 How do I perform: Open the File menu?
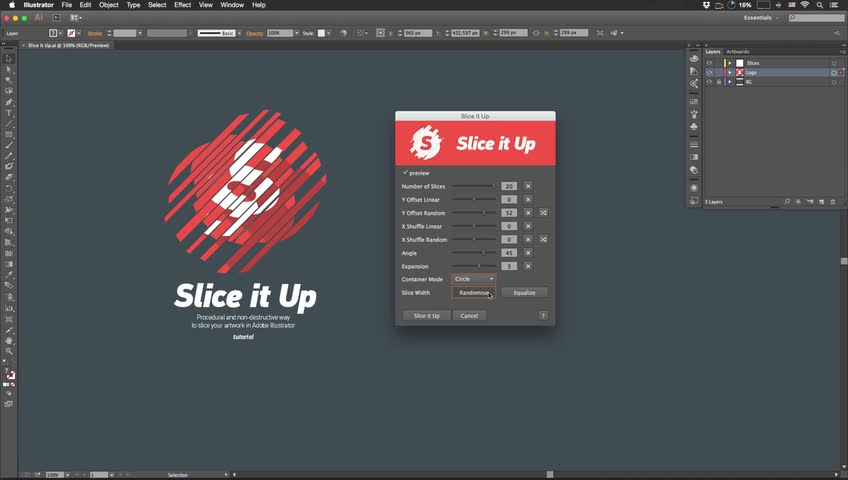tap(67, 5)
